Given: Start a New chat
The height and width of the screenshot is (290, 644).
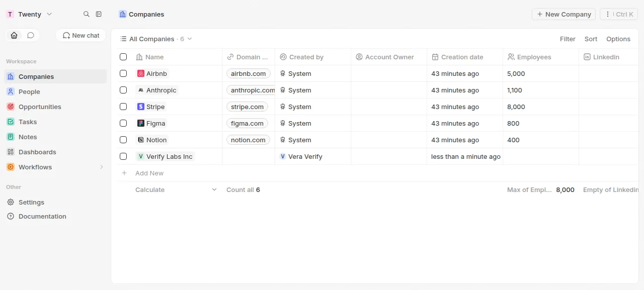Looking at the screenshot, I should 81,35.
